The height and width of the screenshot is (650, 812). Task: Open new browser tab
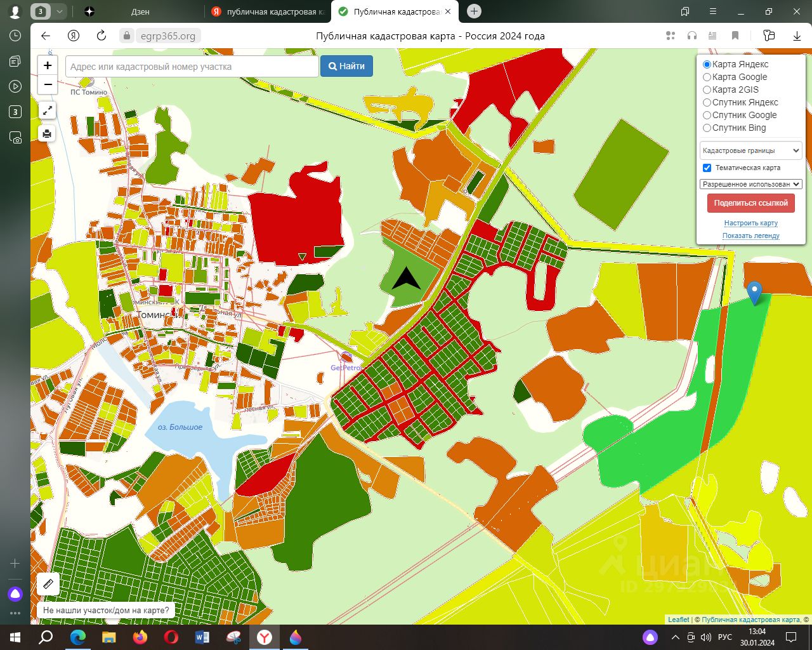point(474,11)
